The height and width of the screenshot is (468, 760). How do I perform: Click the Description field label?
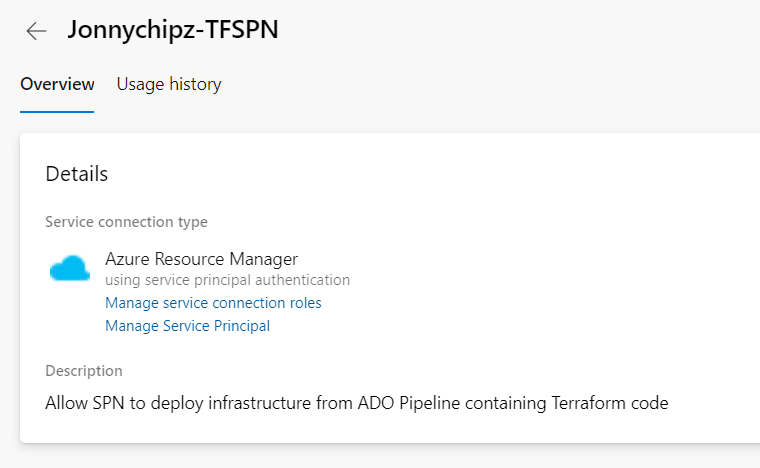[84, 371]
